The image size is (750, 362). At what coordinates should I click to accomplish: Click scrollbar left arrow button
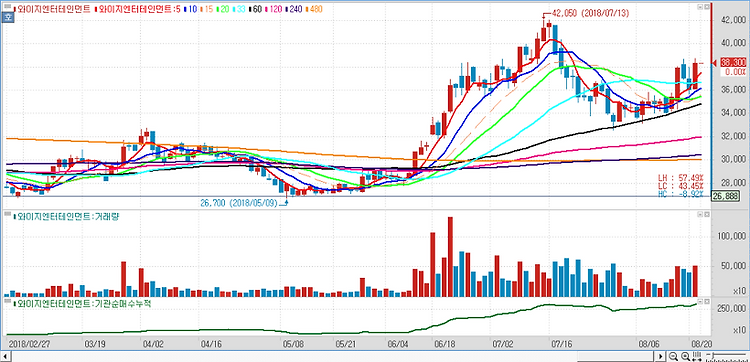click(x=5, y=356)
